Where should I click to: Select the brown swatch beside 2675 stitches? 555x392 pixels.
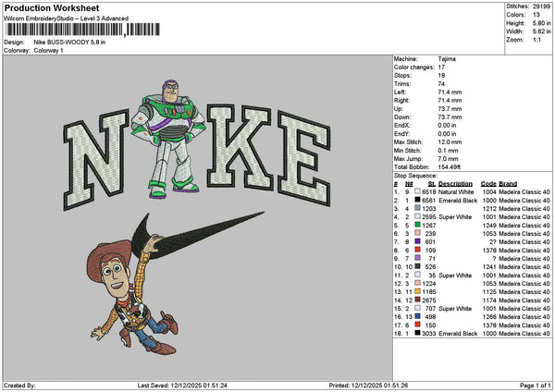pyautogui.click(x=418, y=300)
